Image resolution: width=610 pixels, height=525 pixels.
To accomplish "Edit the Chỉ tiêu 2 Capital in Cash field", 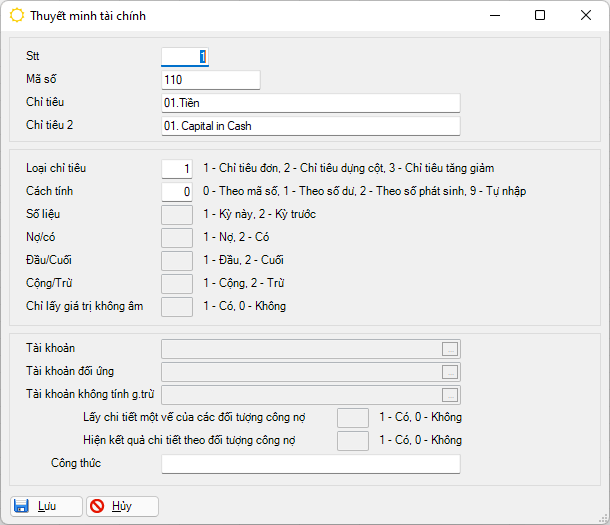I will (x=310, y=126).
